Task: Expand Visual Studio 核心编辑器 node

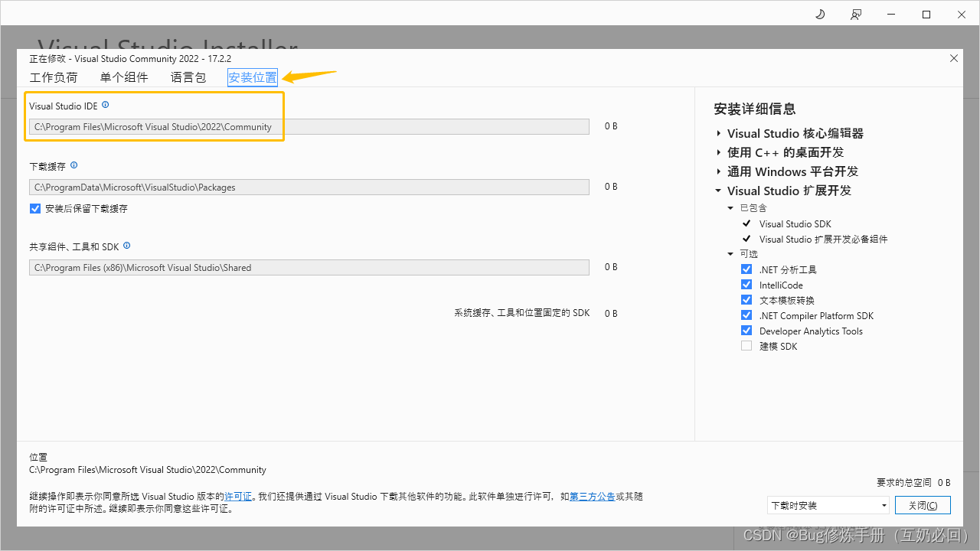Action: coord(719,133)
